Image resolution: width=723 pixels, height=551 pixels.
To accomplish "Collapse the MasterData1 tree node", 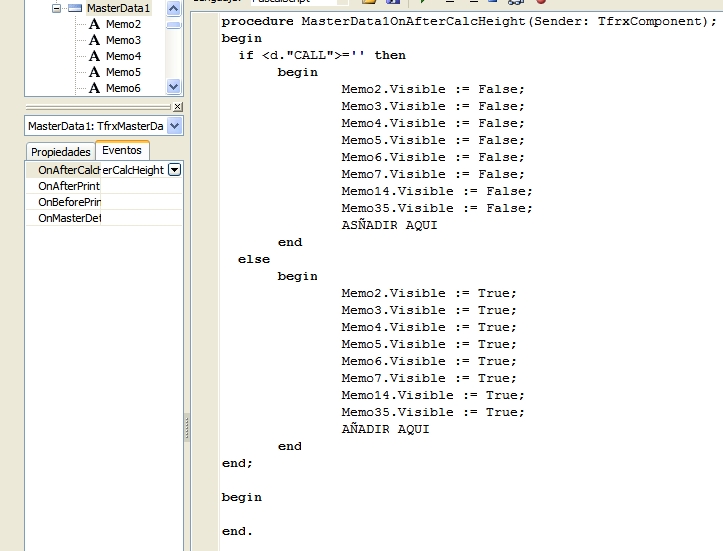I will coord(57,8).
